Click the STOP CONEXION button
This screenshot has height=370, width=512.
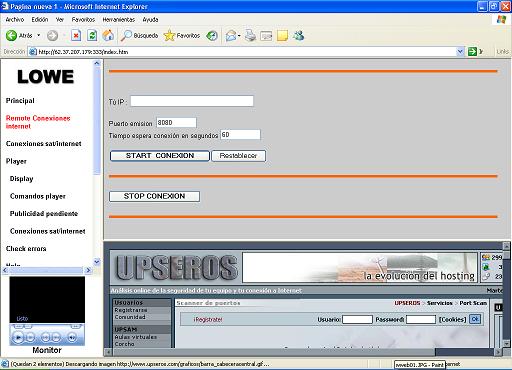pos(154,196)
